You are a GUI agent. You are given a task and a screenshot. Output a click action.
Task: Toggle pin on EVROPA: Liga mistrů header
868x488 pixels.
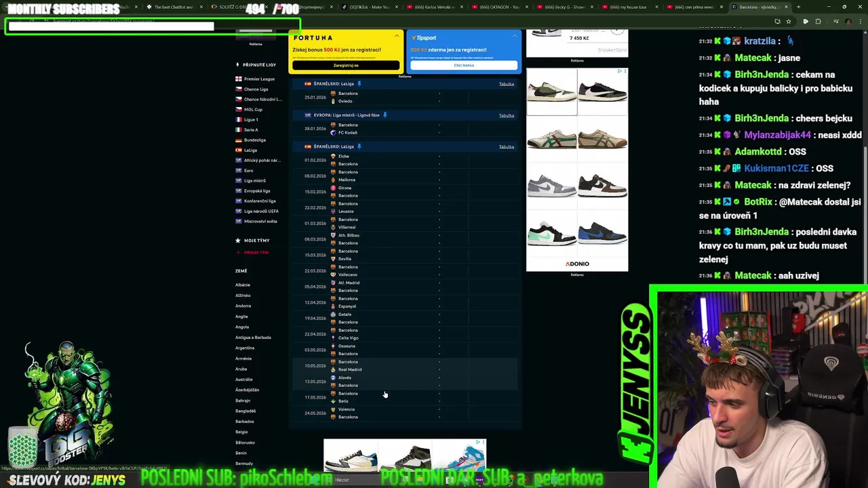click(x=384, y=115)
